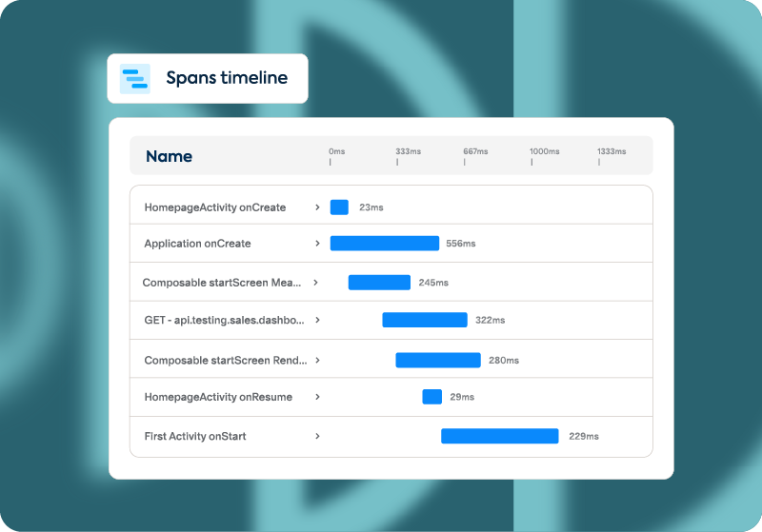Screen dimensions: 762x532
Task: Click the 556ms duration label
Action: tap(461, 244)
